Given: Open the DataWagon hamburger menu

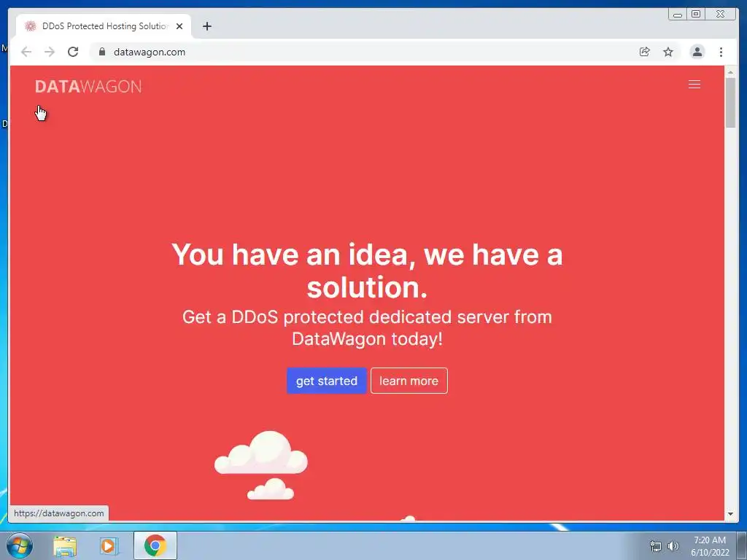Looking at the screenshot, I should [x=694, y=85].
